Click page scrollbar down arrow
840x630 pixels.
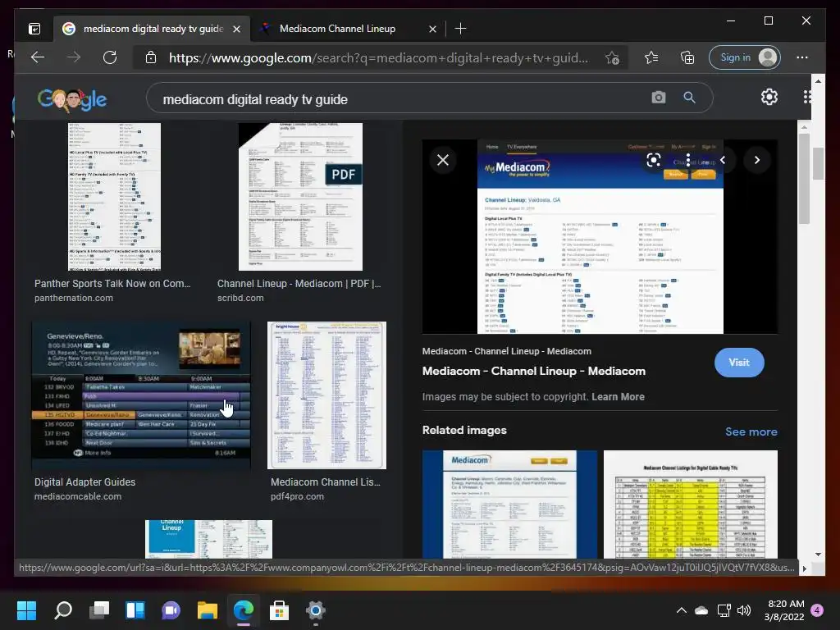818,555
